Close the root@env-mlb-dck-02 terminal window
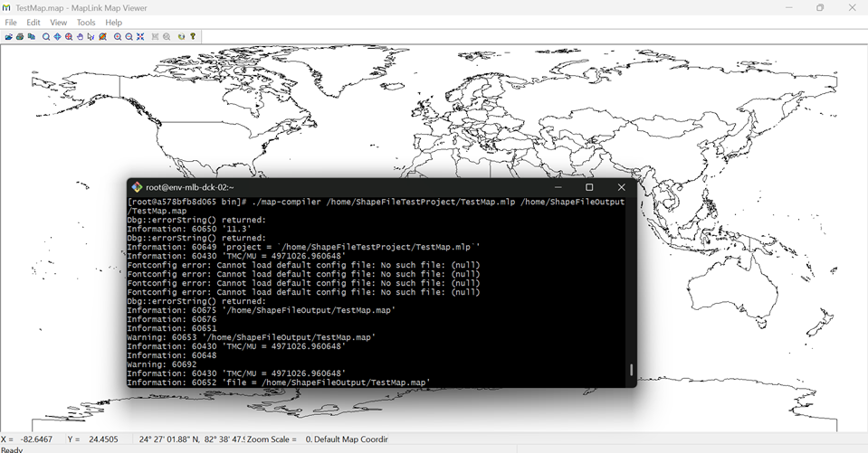This screenshot has width=868, height=453. (621, 187)
